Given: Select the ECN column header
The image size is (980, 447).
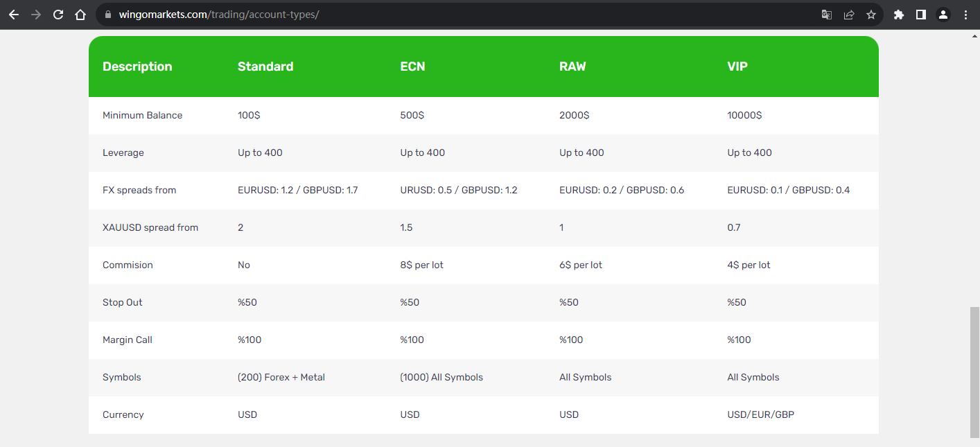Looking at the screenshot, I should 413,67.
